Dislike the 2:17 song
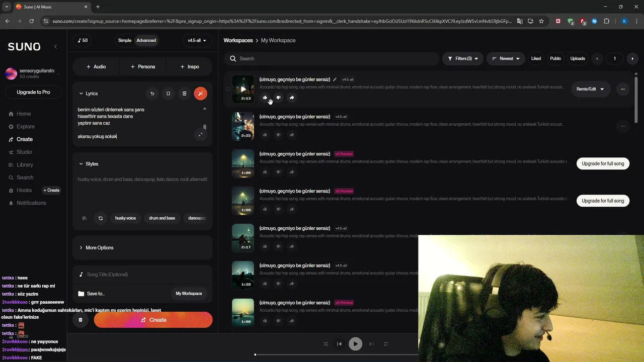Viewport: 644px width, 362px height. point(278,246)
